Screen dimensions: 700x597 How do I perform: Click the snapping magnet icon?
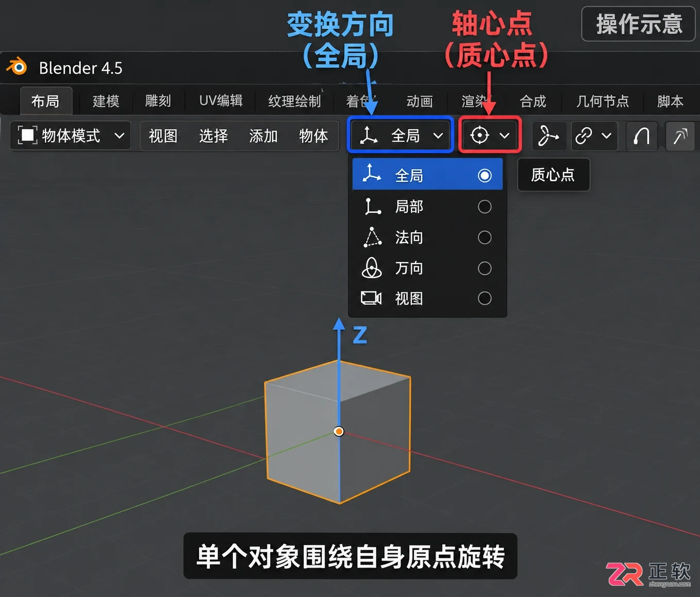tap(641, 136)
